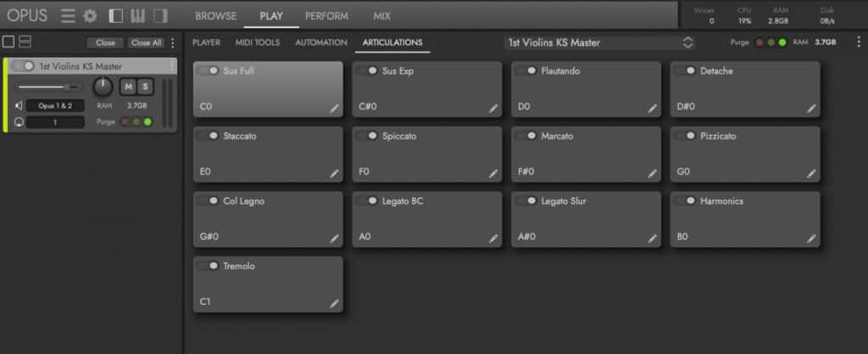The image size is (868, 354).
Task: Edit the Sus Full articulation with pencil icon
Action: (x=334, y=108)
